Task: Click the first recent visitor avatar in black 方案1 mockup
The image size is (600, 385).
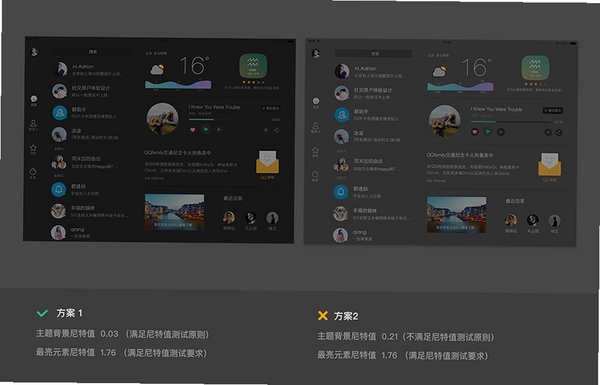Action: tap(229, 217)
